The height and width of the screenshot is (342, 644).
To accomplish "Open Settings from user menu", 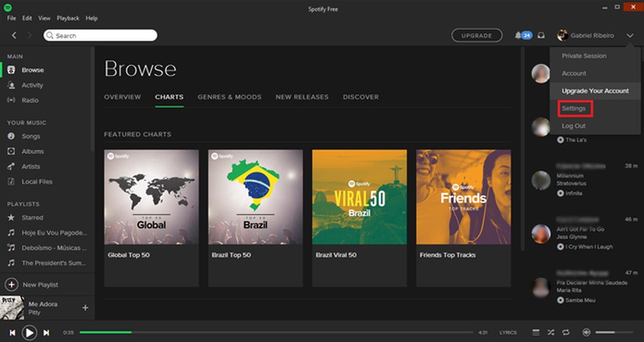I will pyautogui.click(x=574, y=109).
